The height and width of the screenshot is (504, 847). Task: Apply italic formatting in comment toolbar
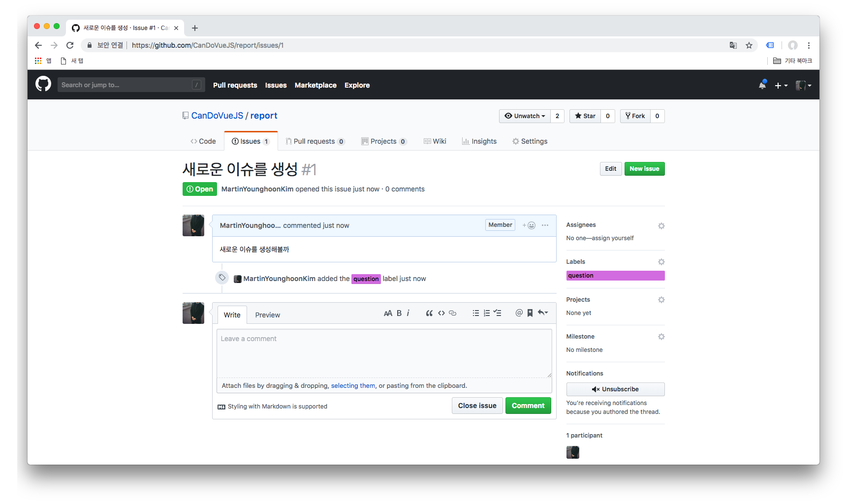(408, 313)
